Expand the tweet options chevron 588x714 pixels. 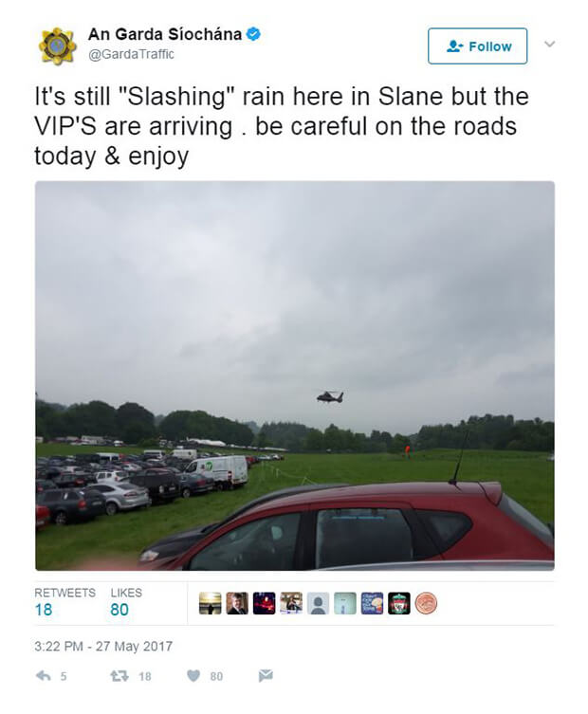(550, 45)
